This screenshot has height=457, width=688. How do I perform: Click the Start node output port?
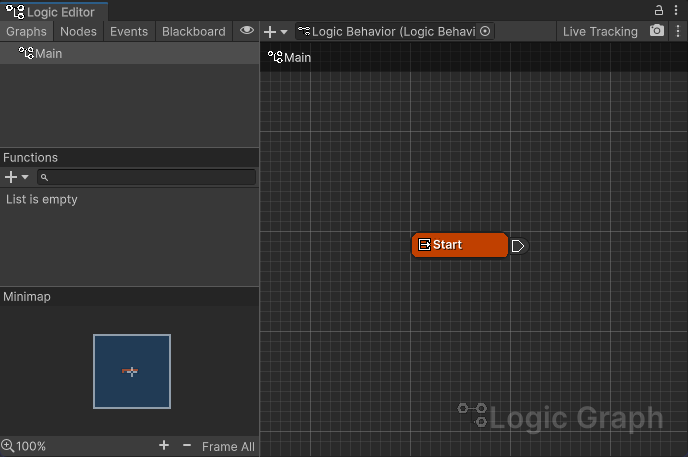[518, 246]
